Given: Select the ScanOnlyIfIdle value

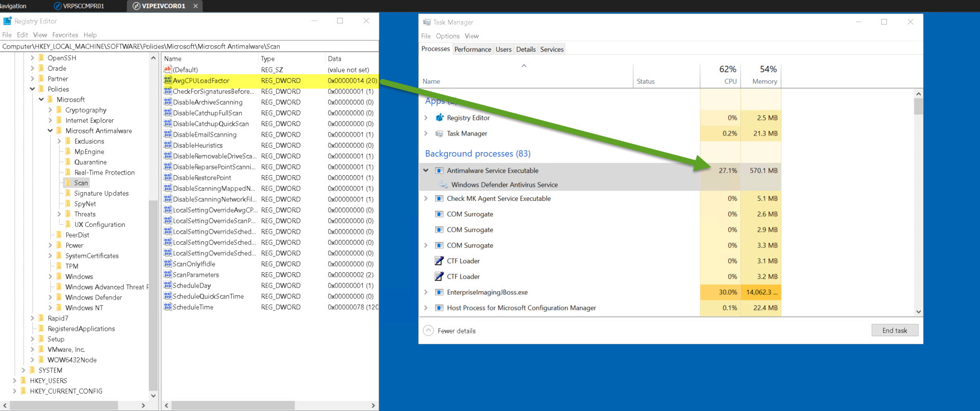Looking at the screenshot, I should click(270, 264).
